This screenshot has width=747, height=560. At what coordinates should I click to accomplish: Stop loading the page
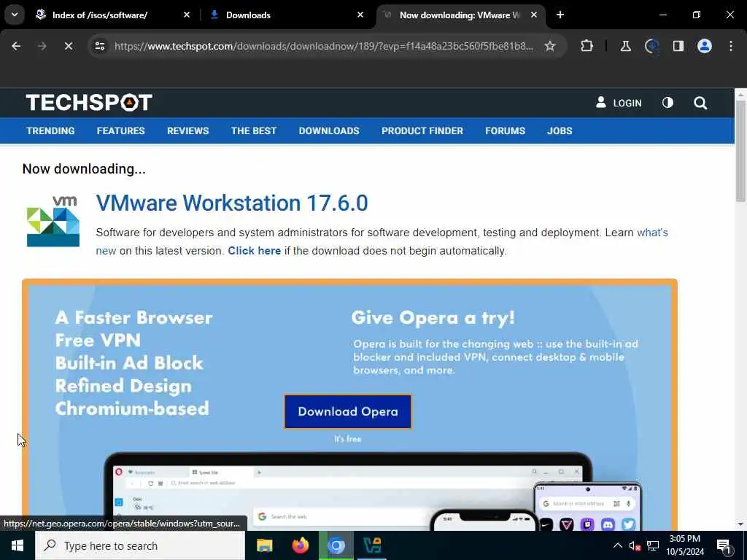coord(68,46)
